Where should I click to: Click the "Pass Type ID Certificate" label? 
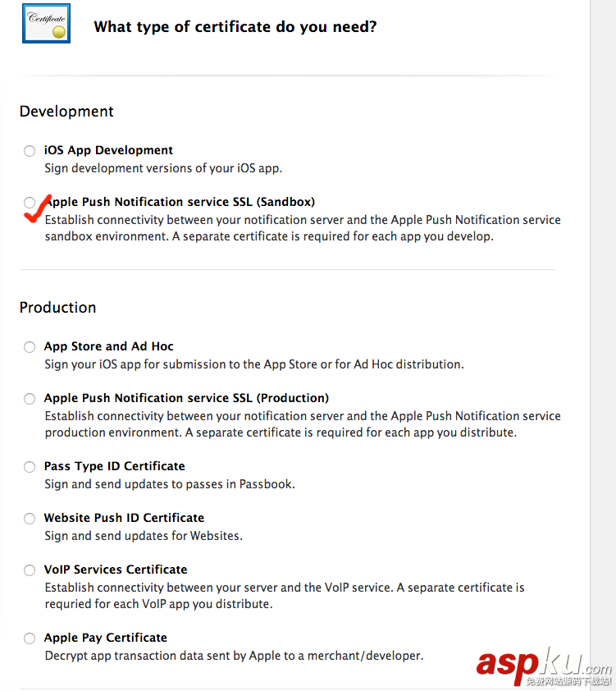tap(114, 466)
